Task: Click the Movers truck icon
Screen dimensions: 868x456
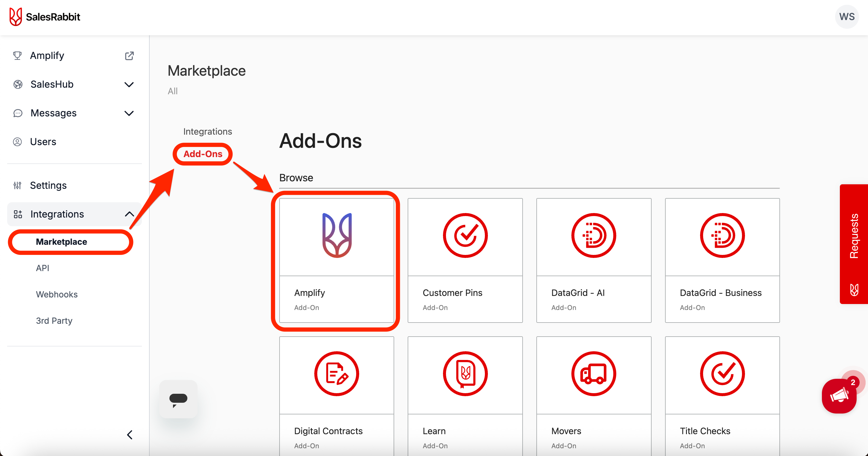Action: pyautogui.click(x=594, y=374)
